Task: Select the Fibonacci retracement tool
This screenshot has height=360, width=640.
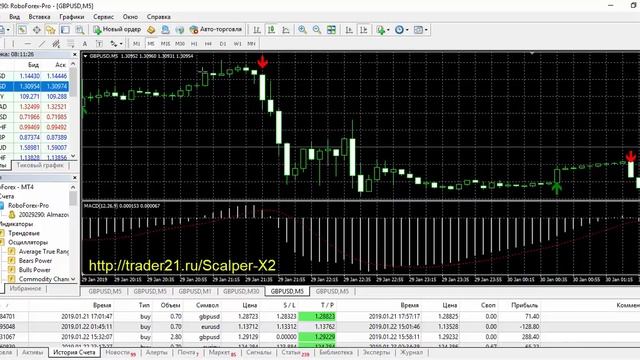Action: (x=71, y=44)
